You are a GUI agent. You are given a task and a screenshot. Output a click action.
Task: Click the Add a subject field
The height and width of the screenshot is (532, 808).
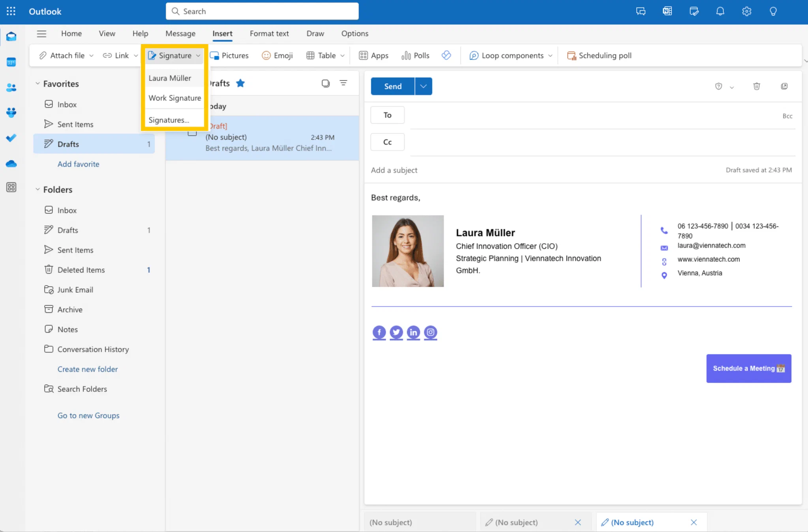(545, 170)
